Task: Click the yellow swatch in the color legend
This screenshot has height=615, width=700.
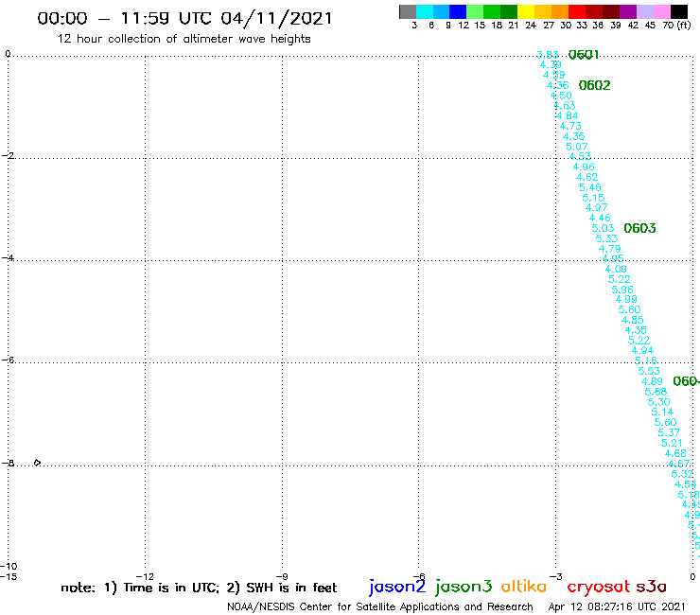Action: [526, 11]
